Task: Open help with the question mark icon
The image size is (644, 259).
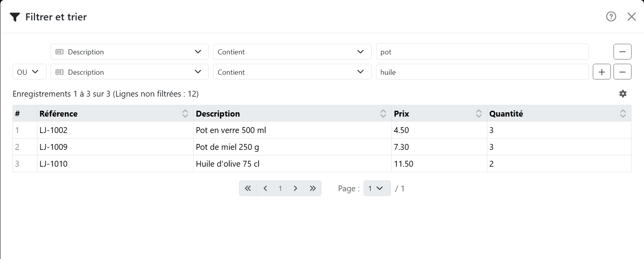Action: 611,16
